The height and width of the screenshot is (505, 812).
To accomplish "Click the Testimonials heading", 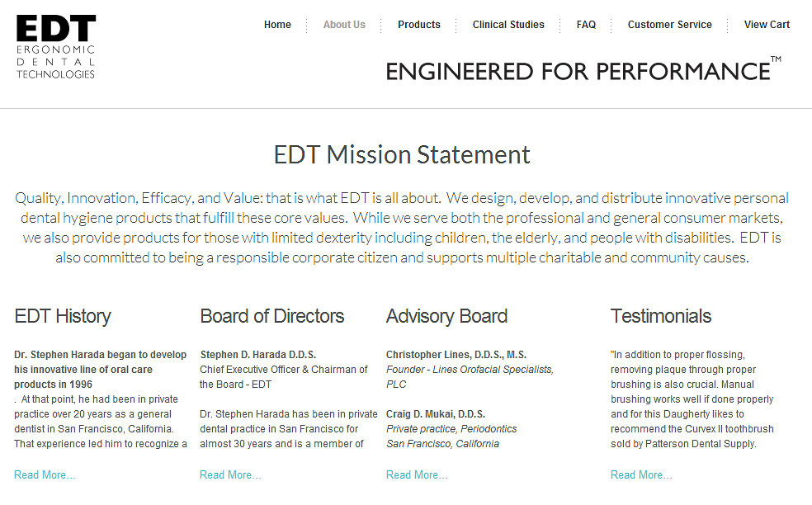I will tap(661, 316).
